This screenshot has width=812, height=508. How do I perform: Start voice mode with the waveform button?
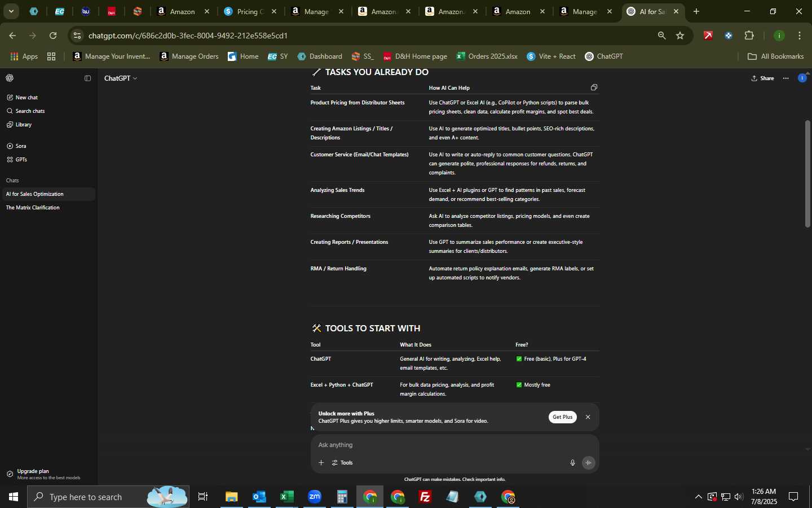coord(588,463)
